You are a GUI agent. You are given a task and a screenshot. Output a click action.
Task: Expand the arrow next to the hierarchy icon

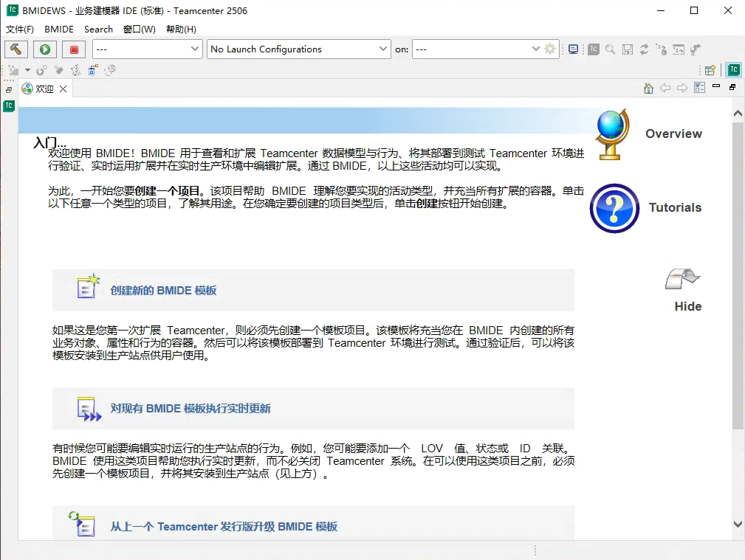point(27,70)
